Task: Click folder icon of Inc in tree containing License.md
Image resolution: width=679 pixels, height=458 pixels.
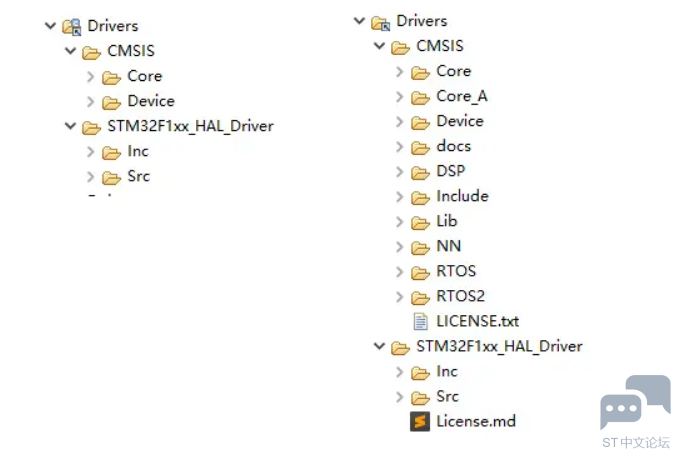Action: click(420, 373)
